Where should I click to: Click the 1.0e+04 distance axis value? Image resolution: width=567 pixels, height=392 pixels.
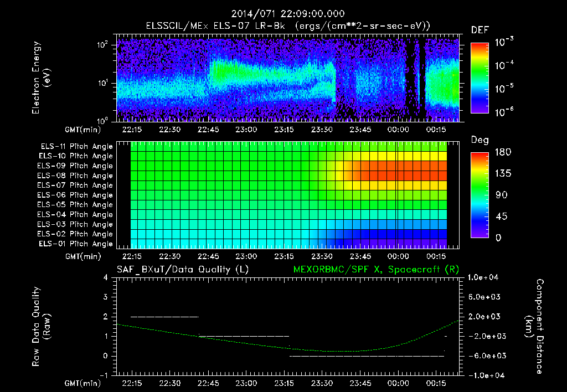coord(483,277)
